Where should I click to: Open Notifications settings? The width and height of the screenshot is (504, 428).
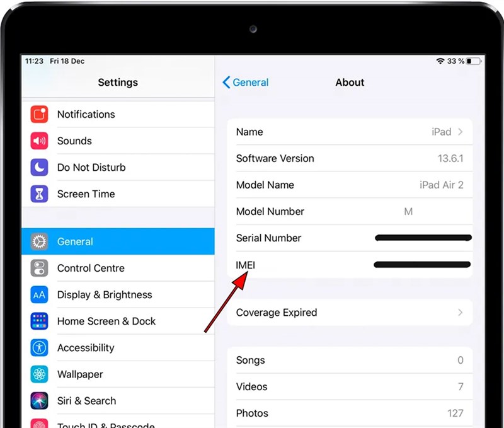pyautogui.click(x=118, y=114)
